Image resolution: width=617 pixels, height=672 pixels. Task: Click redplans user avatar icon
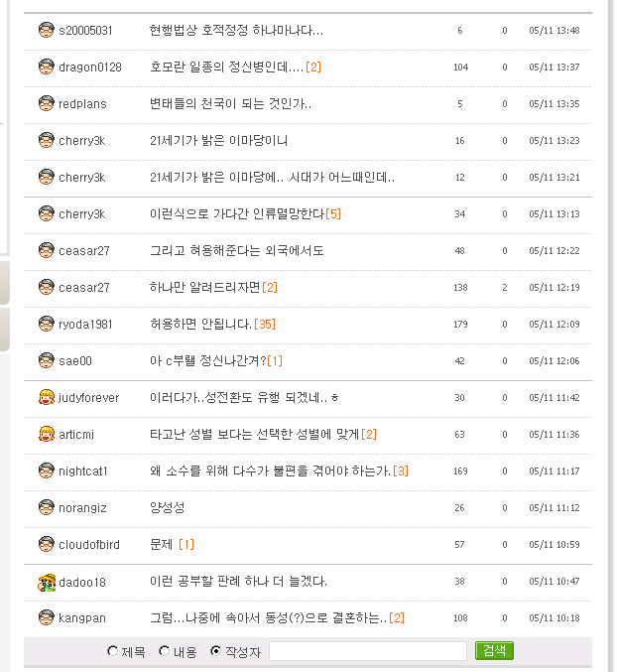pyautogui.click(x=46, y=103)
